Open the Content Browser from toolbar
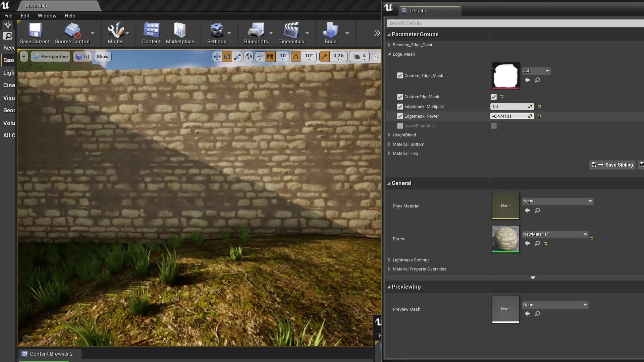 [151, 33]
